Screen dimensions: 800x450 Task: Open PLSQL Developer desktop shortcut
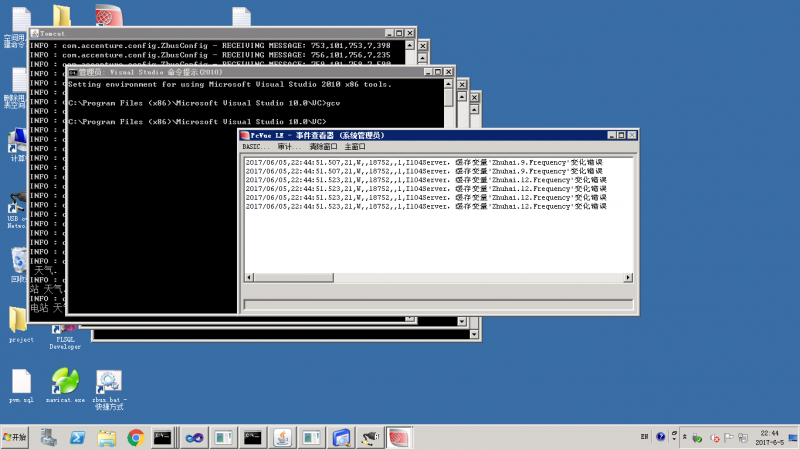click(65, 337)
